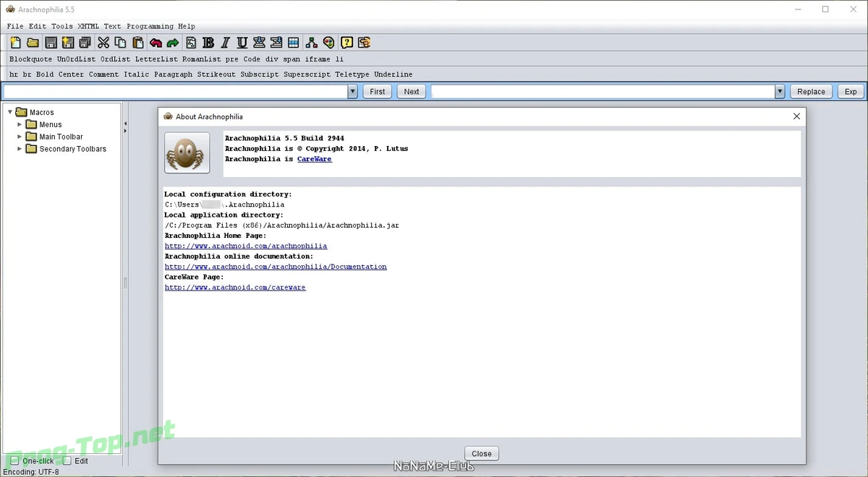
Task: Expand the Secondary Toolbars tree node
Action: pos(20,149)
